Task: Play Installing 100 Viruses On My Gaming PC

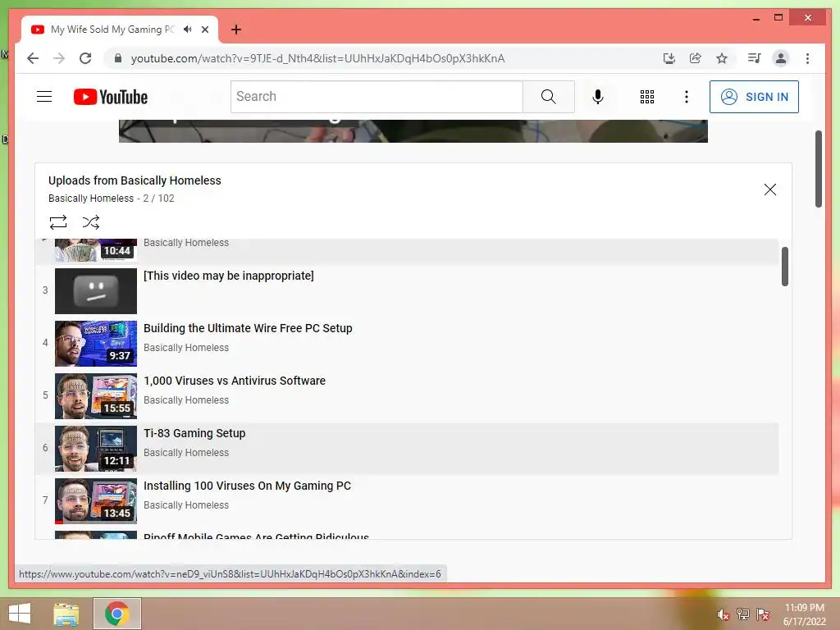Action: click(247, 486)
